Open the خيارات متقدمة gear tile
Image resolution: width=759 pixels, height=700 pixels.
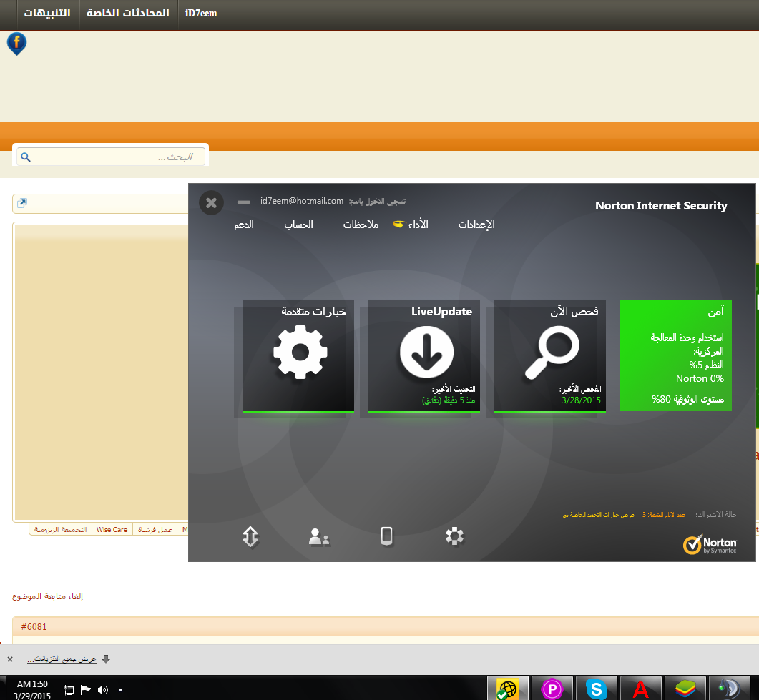pyautogui.click(x=298, y=355)
